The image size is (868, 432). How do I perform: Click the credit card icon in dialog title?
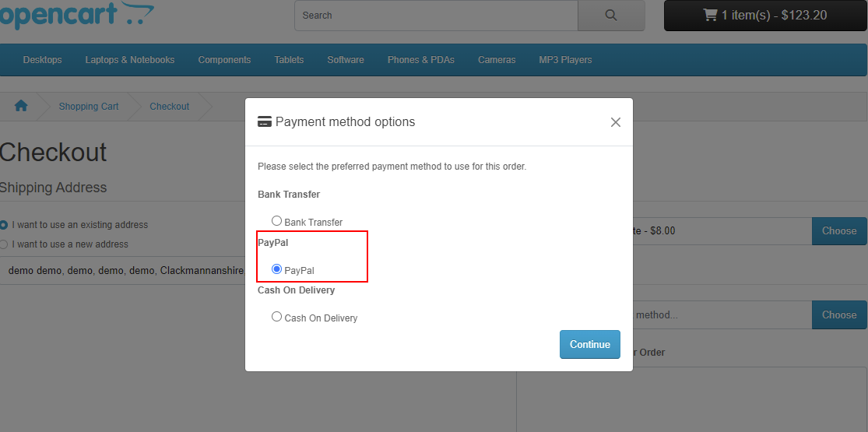[265, 122]
